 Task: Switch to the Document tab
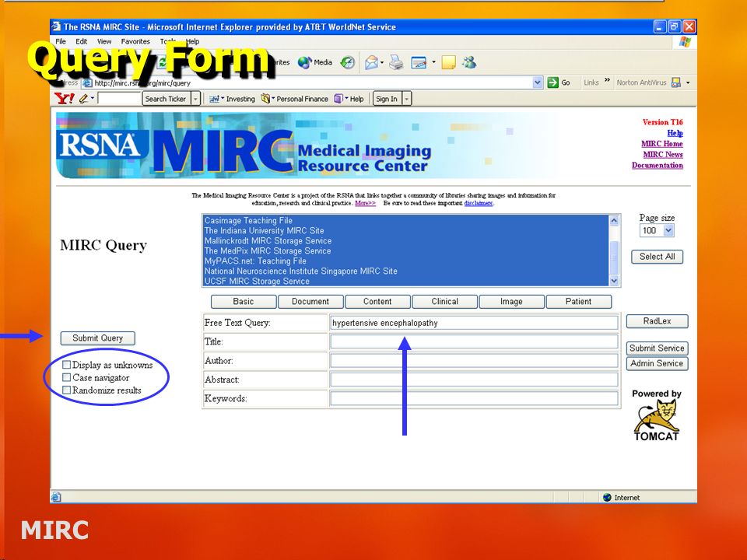310,302
